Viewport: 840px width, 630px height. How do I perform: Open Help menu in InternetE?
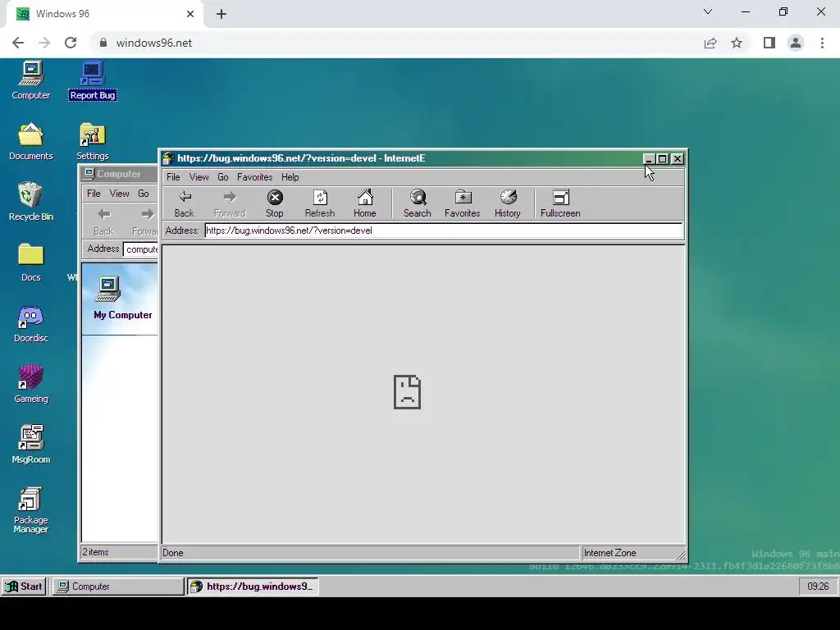[x=290, y=177]
